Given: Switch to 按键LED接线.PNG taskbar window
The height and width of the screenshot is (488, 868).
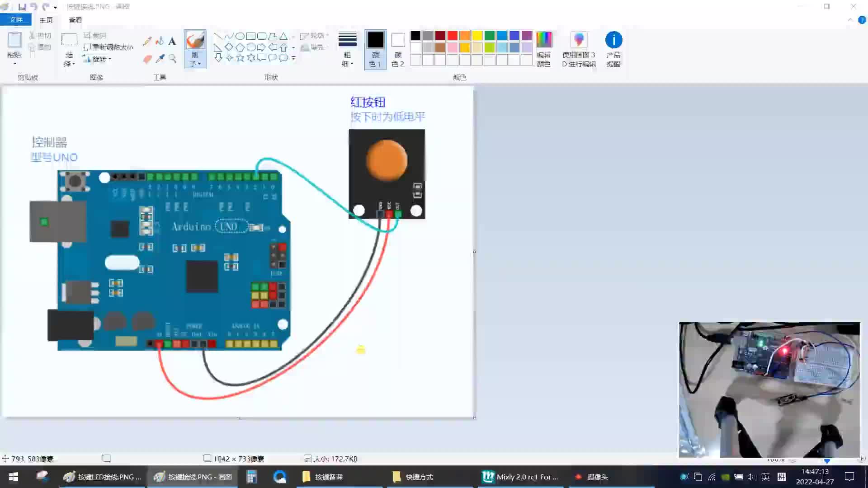Looking at the screenshot, I should tap(103, 477).
